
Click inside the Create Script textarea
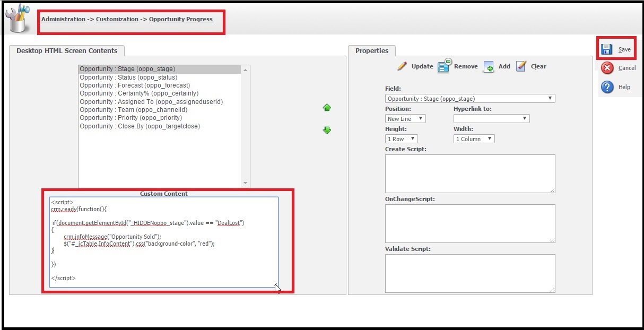click(470, 174)
